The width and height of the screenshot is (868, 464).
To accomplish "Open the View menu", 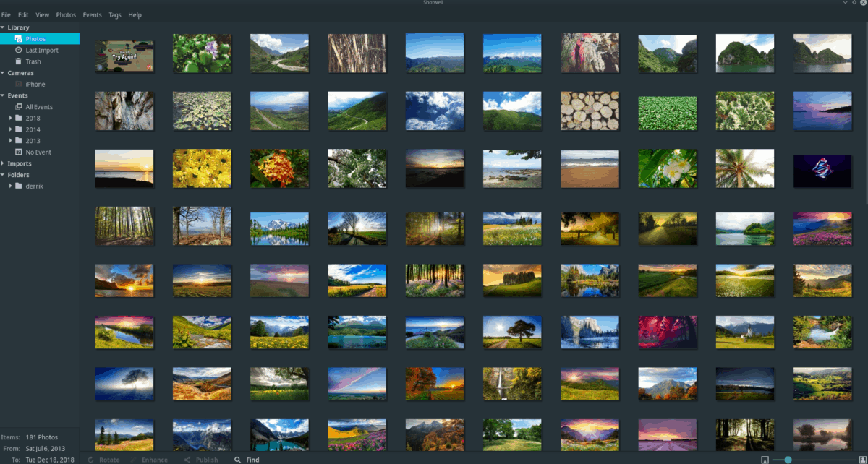I will point(42,14).
